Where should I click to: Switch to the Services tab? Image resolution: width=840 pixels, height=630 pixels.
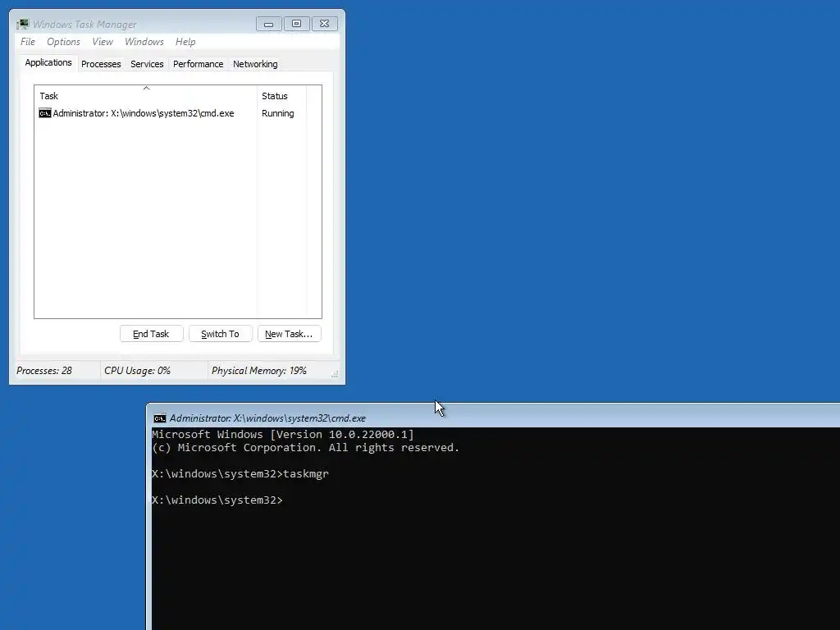tap(147, 64)
